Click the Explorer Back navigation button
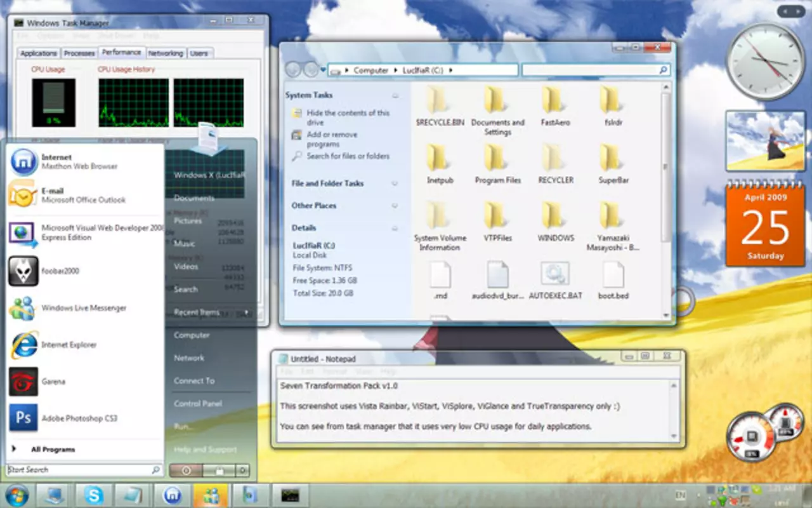 point(294,70)
